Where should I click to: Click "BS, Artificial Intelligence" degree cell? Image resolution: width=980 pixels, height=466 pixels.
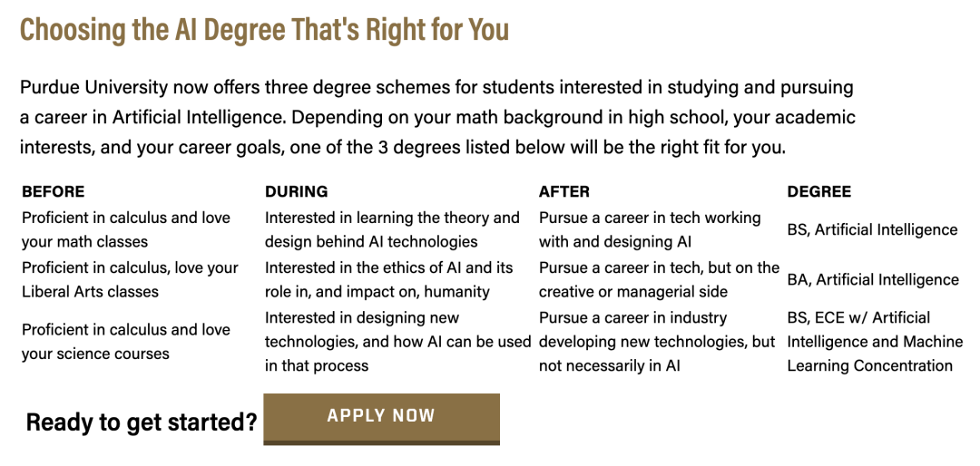pos(872,230)
